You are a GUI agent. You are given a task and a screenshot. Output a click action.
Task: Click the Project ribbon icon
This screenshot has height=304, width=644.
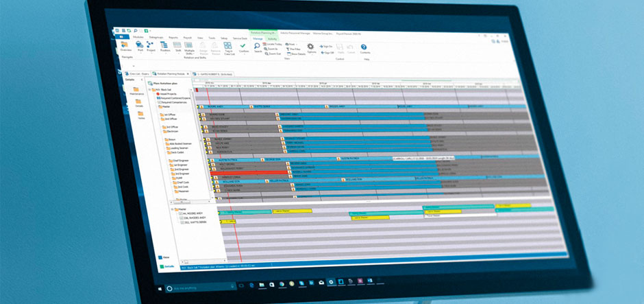tap(149, 47)
